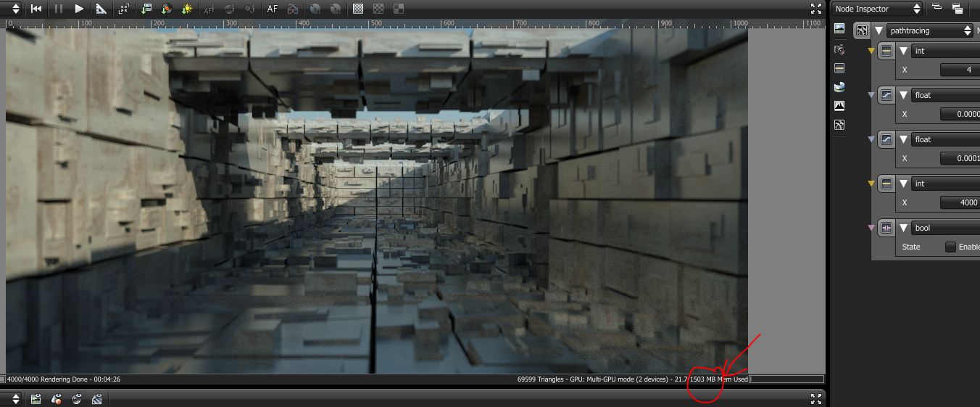The width and height of the screenshot is (980, 407).
Task: Click the X field showing 0.0000
Action: [x=960, y=114]
